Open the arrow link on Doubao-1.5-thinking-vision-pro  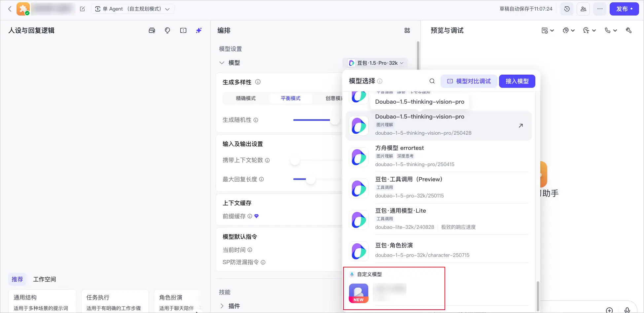click(521, 125)
